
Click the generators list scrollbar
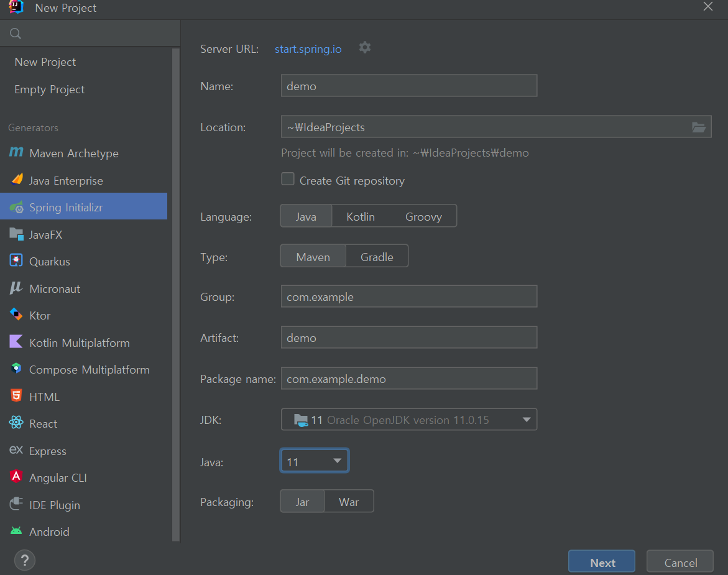click(x=176, y=295)
